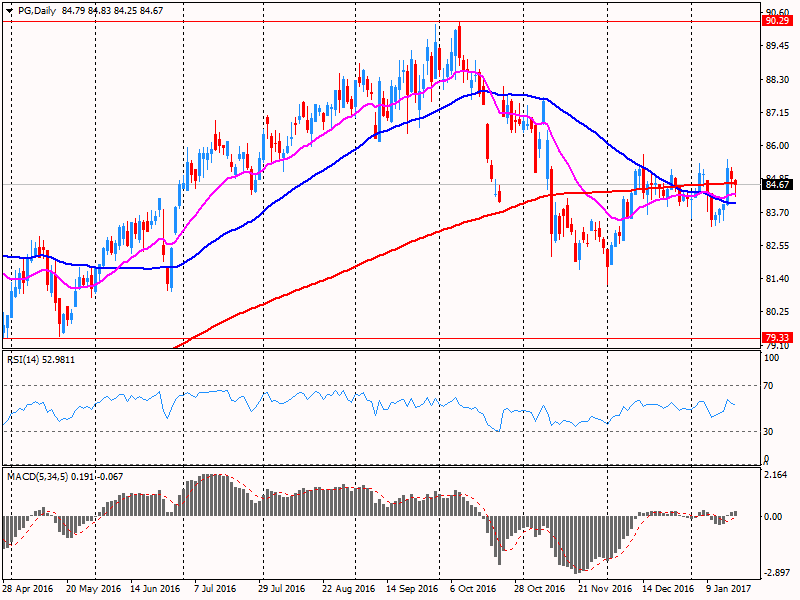This screenshot has width=800, height=600.
Task: Select the 21 Nov 2016 date label
Action: (605, 588)
